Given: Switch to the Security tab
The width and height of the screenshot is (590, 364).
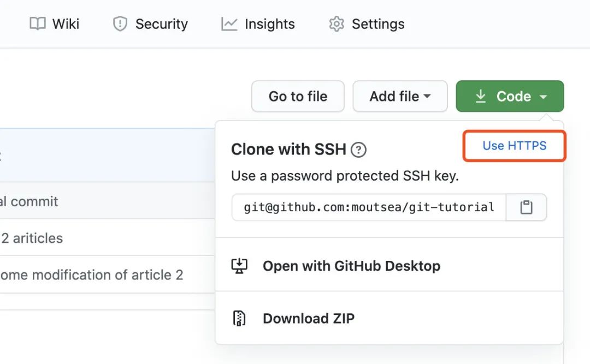Looking at the screenshot, I should click(161, 24).
